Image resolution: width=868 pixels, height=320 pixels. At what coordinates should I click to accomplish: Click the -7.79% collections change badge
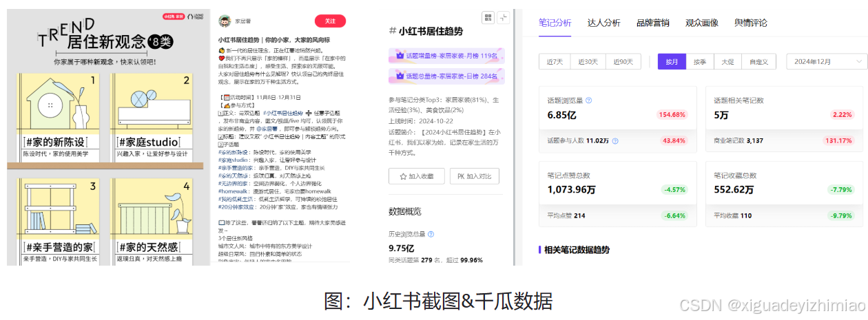point(840,189)
